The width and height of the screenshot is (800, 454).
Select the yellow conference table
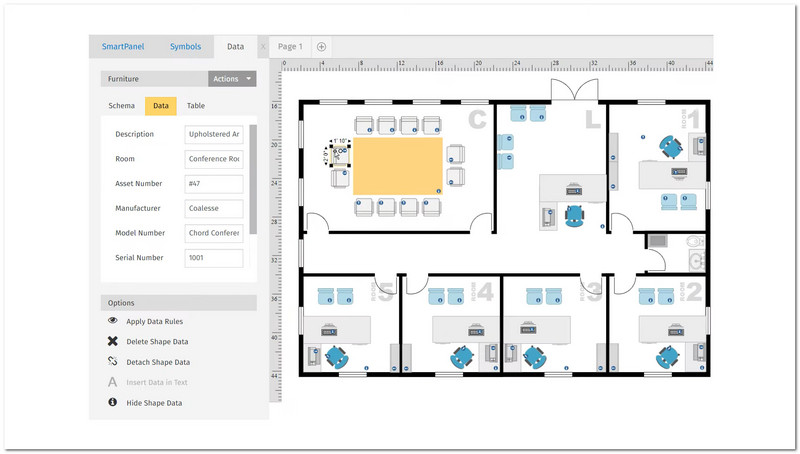(x=398, y=166)
